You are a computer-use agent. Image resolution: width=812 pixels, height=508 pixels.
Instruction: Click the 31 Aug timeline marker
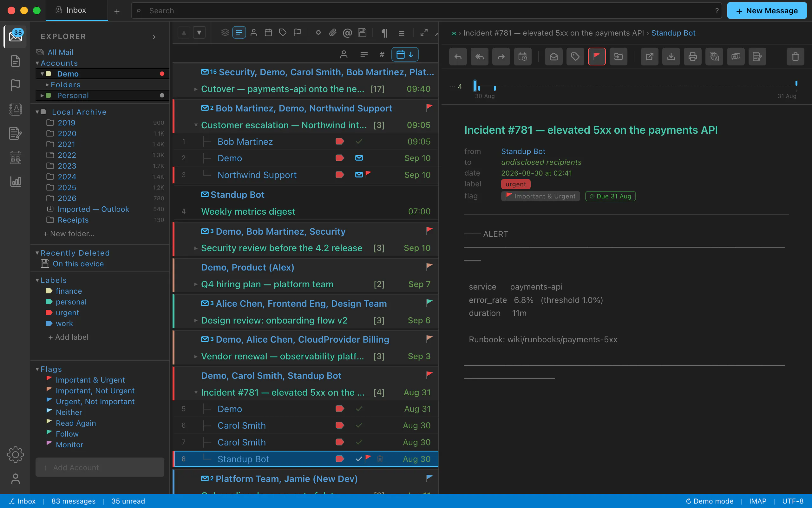(x=796, y=83)
